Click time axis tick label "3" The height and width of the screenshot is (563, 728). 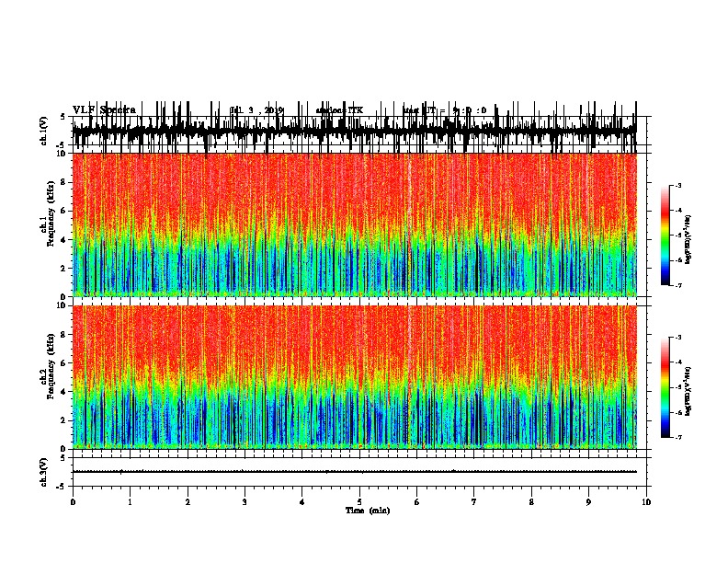coord(245,502)
